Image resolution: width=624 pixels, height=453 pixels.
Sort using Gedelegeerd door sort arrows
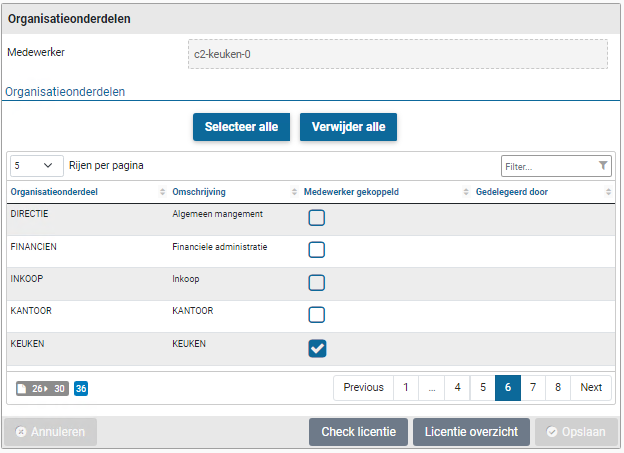tap(607, 192)
